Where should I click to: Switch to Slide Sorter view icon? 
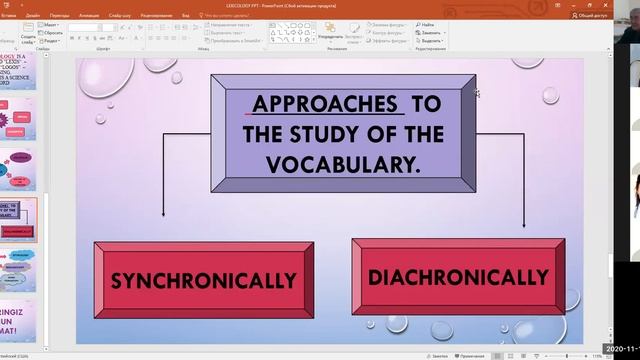510,356
